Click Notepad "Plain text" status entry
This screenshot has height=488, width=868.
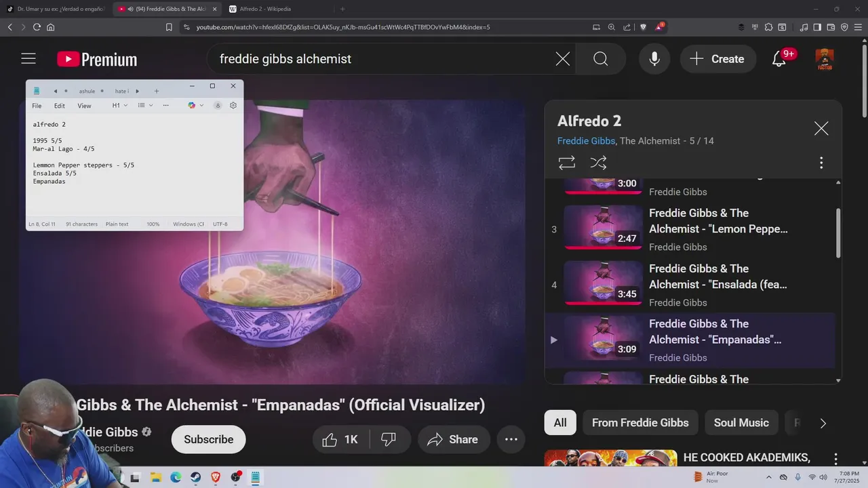click(x=117, y=224)
